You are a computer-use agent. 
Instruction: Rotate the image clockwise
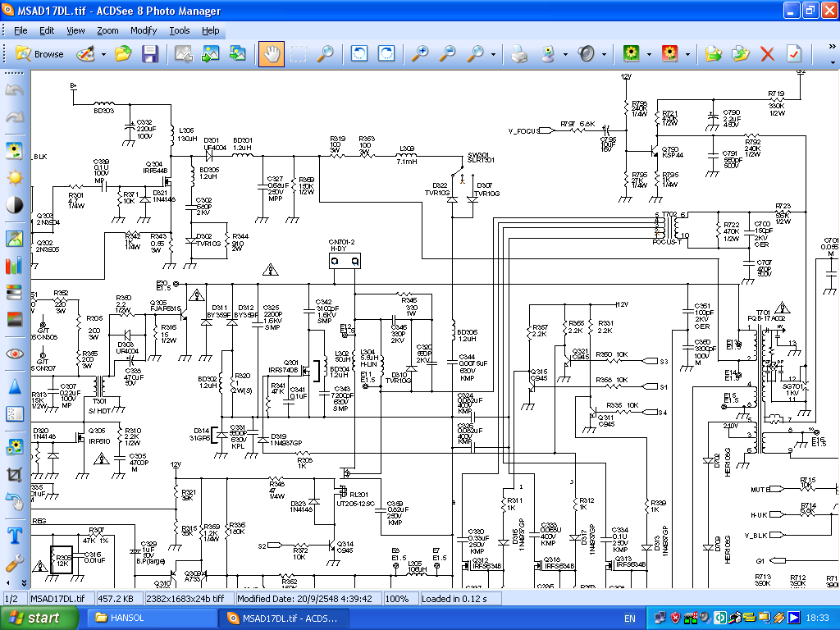[x=386, y=54]
